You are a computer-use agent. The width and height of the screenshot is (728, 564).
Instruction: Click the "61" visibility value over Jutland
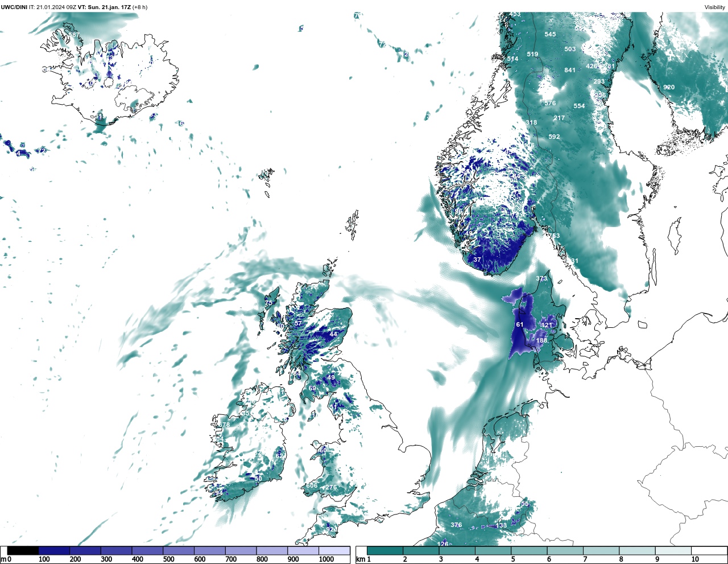click(x=520, y=324)
